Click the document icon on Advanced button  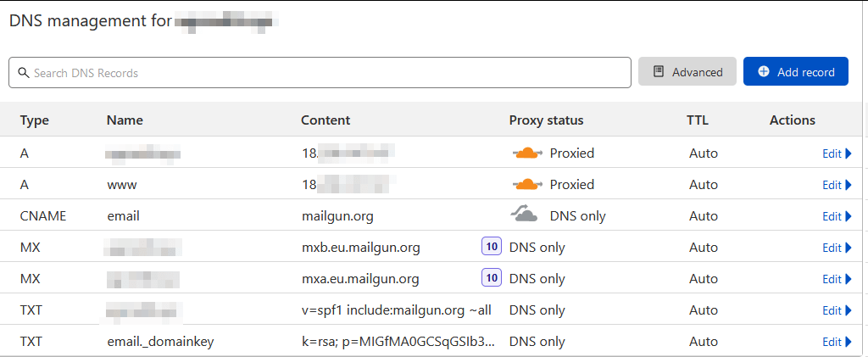point(659,72)
